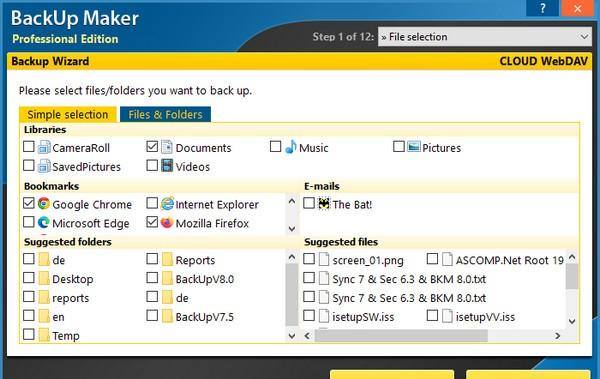Click the Temp folder icon
600x379 pixels.
pyautogui.click(x=44, y=335)
